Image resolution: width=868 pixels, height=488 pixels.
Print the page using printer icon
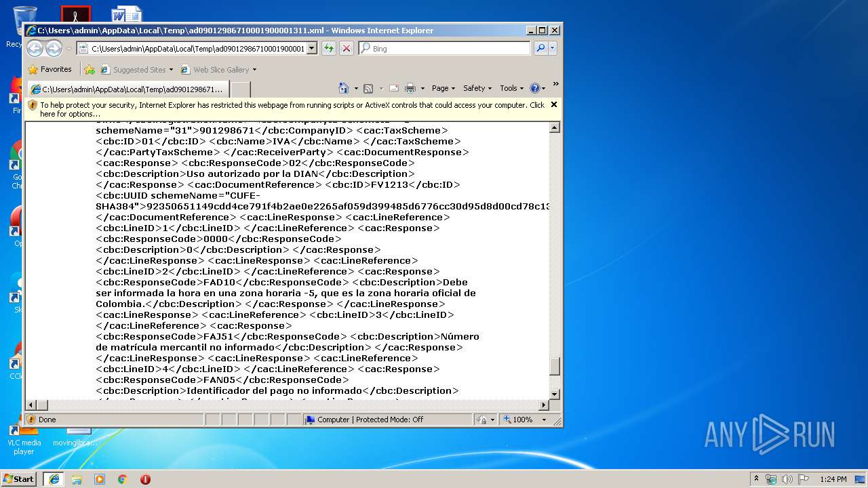click(x=410, y=88)
